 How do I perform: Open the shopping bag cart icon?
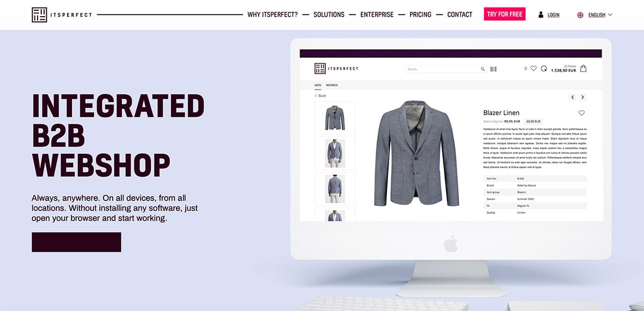pyautogui.click(x=583, y=69)
